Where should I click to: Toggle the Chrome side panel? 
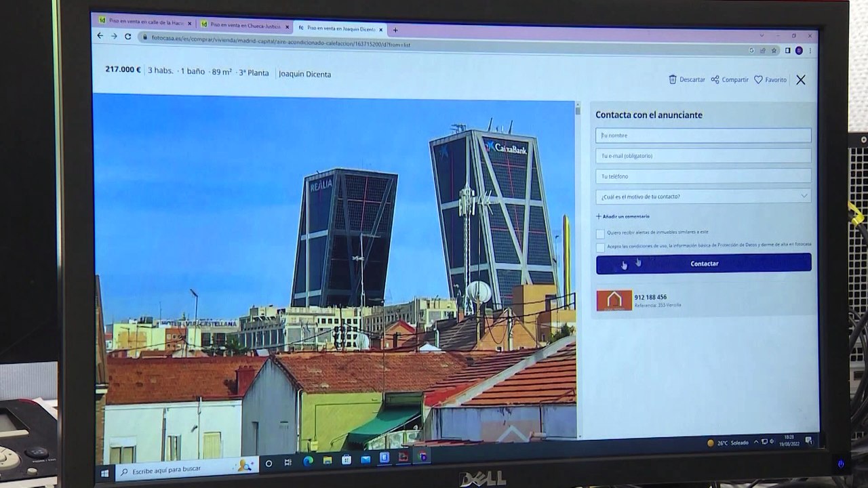(x=788, y=50)
